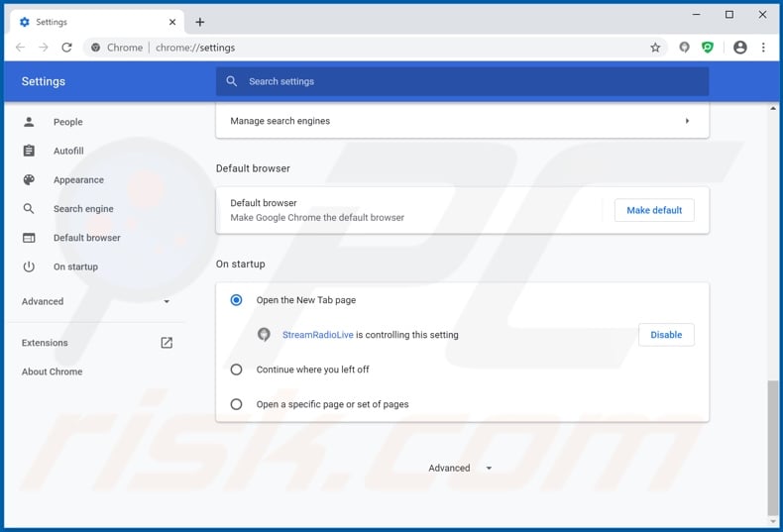Bookmark this page with the star icon
The height and width of the screenshot is (532, 783).
pos(655,48)
